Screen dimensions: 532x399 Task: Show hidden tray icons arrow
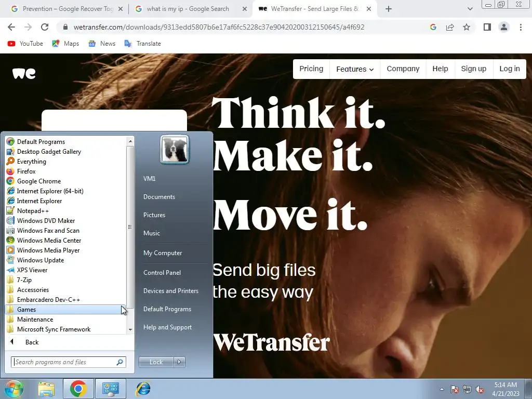click(442, 389)
